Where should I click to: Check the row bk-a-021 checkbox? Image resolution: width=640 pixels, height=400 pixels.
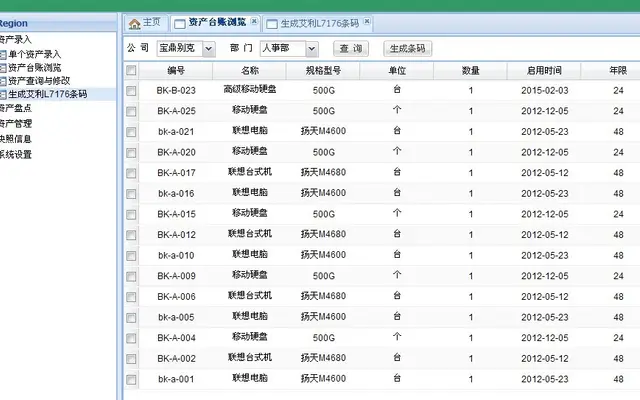point(131,132)
